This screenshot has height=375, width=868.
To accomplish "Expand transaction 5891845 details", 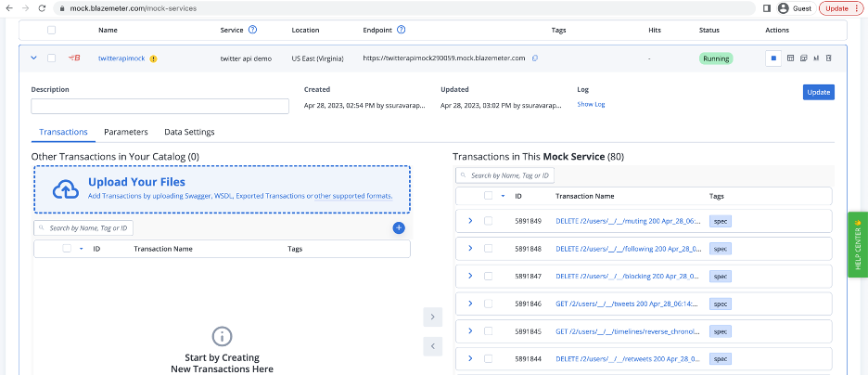I will (x=470, y=331).
